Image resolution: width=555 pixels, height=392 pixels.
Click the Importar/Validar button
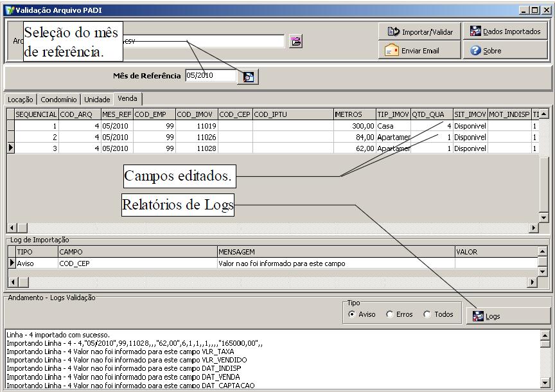pyautogui.click(x=420, y=31)
